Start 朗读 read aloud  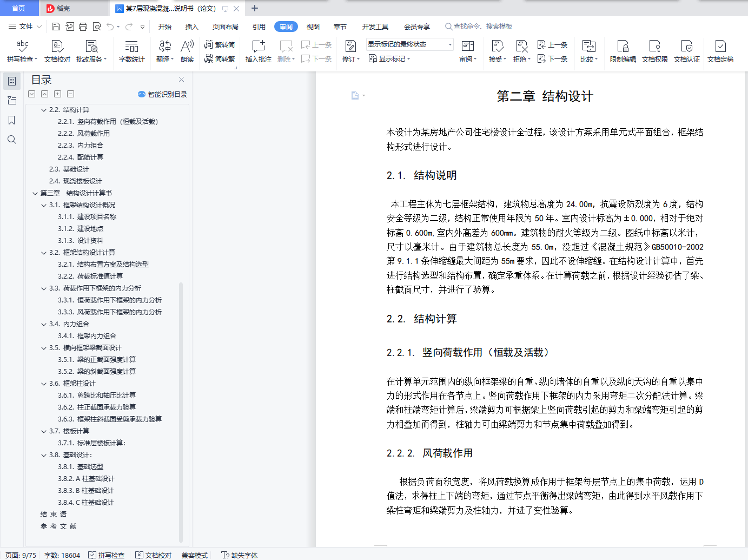[x=187, y=51]
